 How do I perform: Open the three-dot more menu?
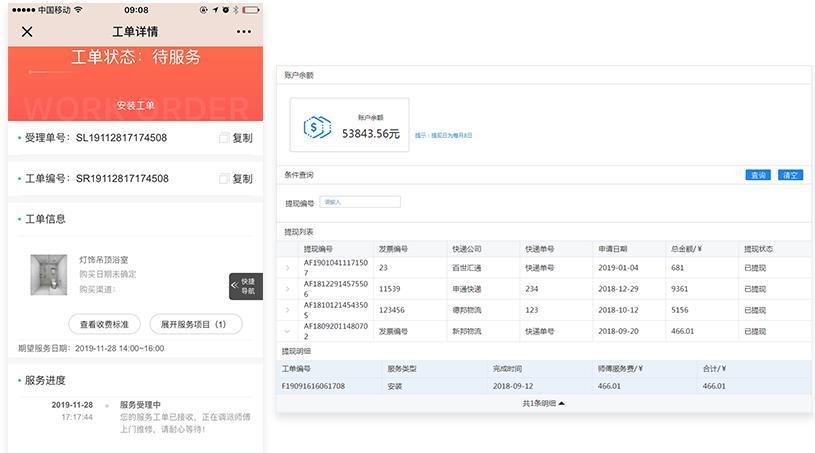tap(244, 32)
